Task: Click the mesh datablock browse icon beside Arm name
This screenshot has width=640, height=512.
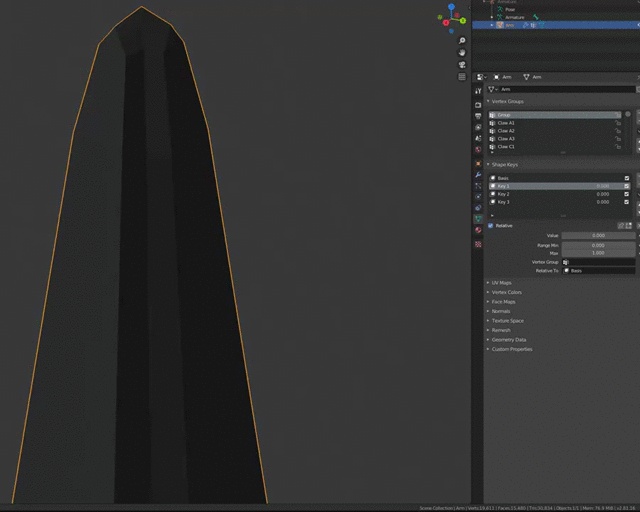Action: 493,89
